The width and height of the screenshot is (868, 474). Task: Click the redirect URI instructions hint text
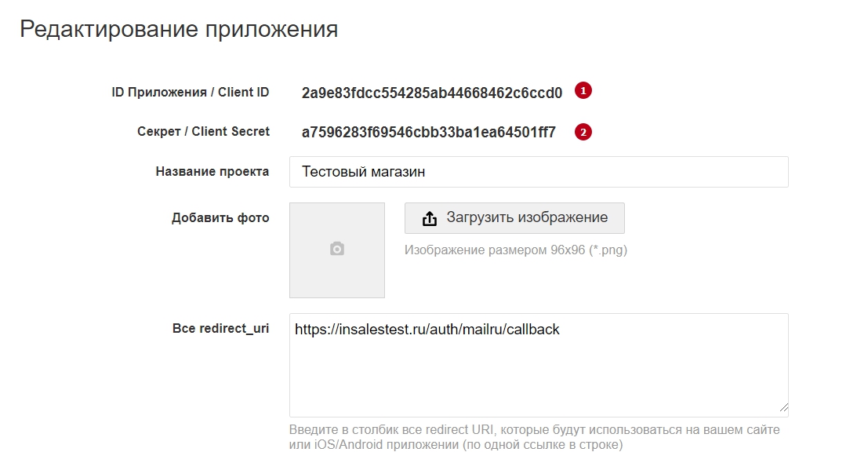tap(534, 437)
